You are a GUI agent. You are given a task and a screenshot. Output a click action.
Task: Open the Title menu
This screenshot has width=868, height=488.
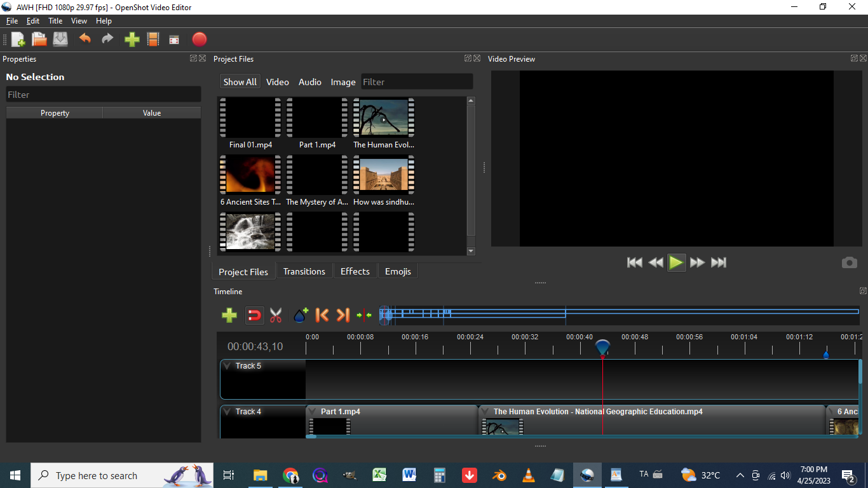click(x=55, y=20)
